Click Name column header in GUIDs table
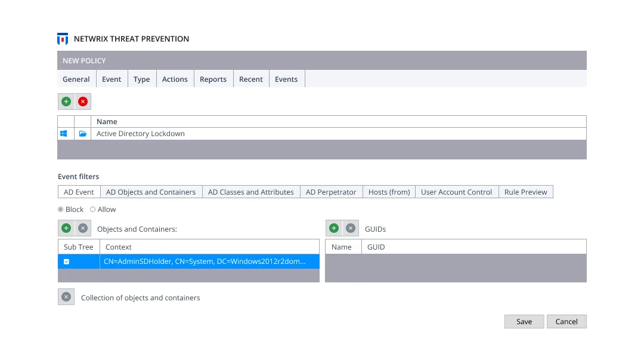Image resolution: width=644 pixels, height=363 pixels. (x=343, y=247)
